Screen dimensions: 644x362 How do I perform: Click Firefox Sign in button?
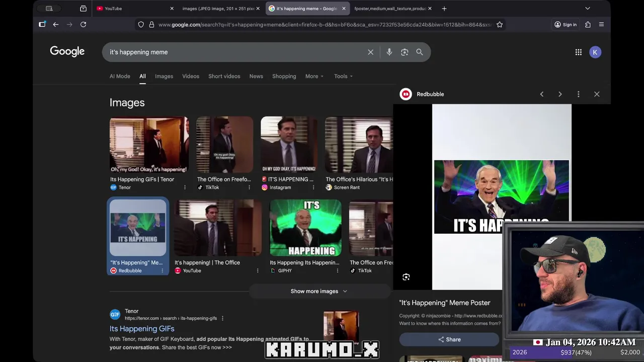click(x=566, y=25)
